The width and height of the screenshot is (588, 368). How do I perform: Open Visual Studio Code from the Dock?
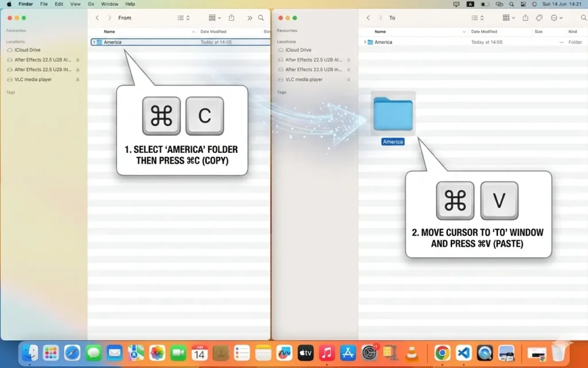pos(463,353)
